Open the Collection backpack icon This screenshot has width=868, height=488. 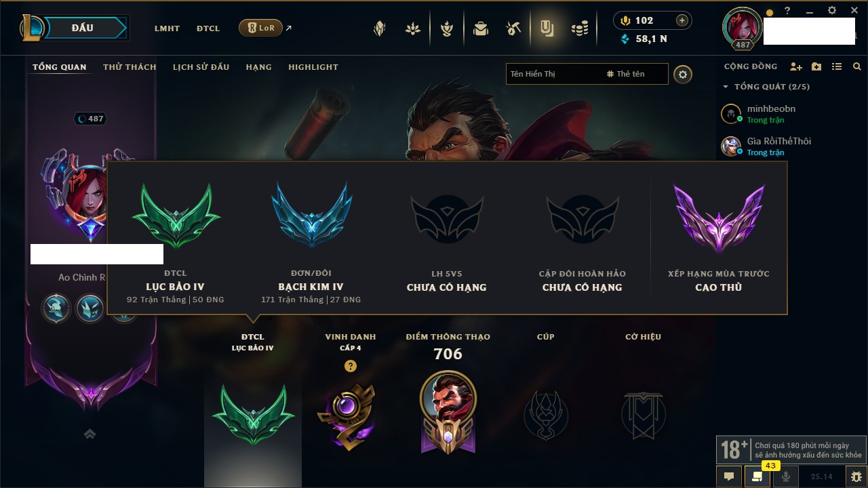[x=481, y=28]
